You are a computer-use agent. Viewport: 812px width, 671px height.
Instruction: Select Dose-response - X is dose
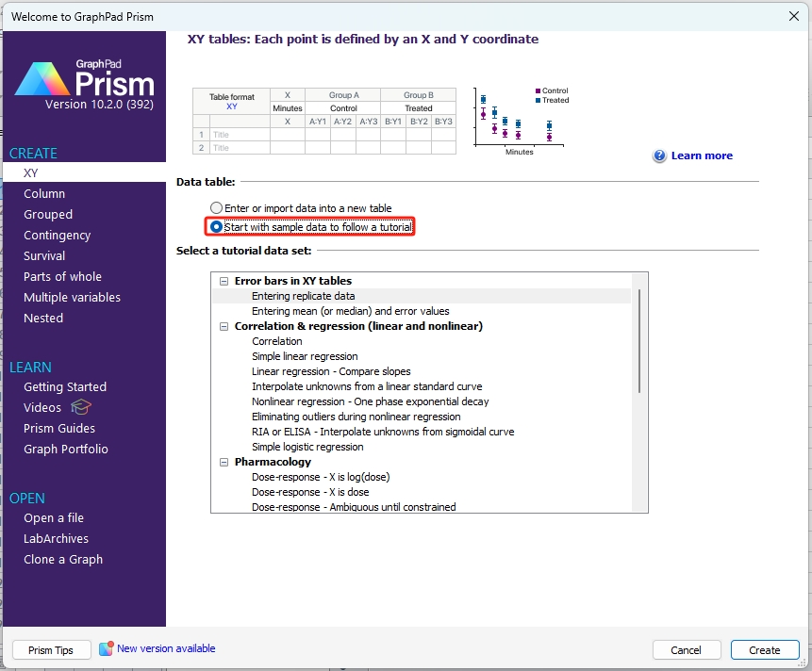coord(310,492)
